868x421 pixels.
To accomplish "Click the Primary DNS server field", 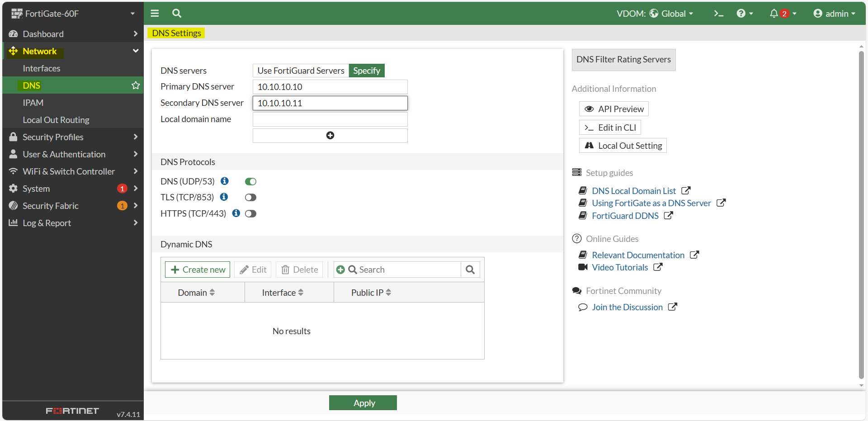I will tap(330, 87).
